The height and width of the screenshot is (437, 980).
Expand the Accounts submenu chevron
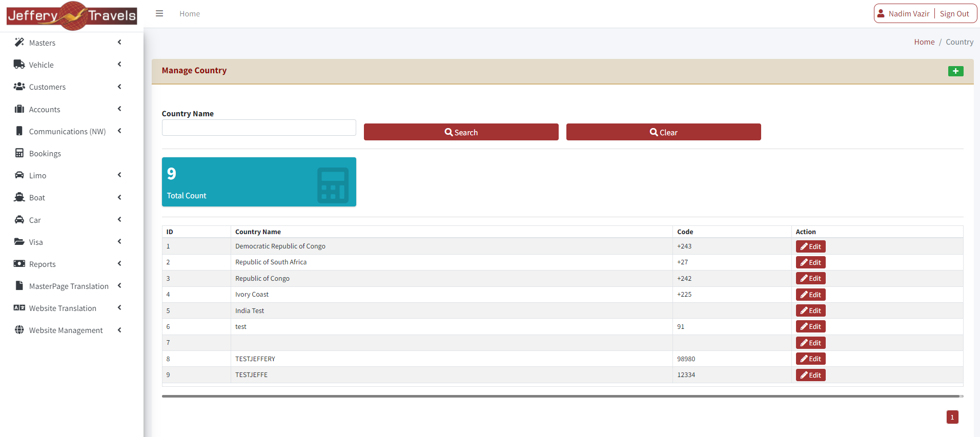119,109
